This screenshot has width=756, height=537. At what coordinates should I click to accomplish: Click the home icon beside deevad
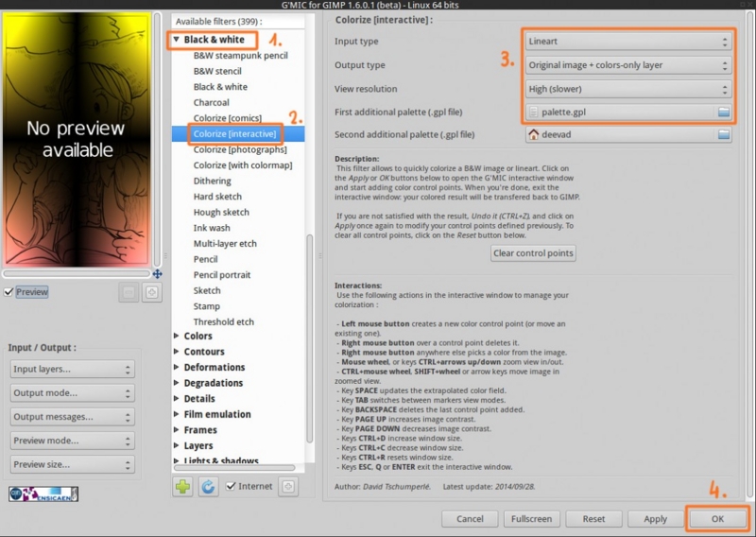click(533, 134)
